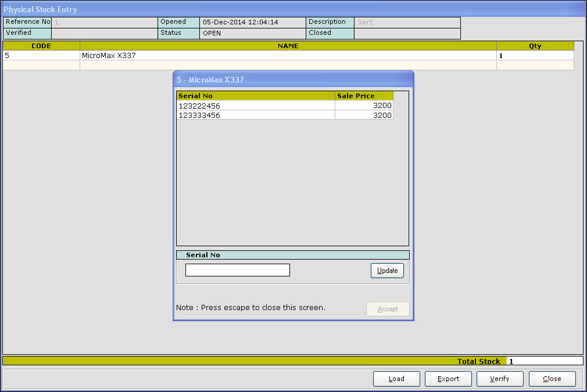Click the Status value OPEN

pos(253,33)
